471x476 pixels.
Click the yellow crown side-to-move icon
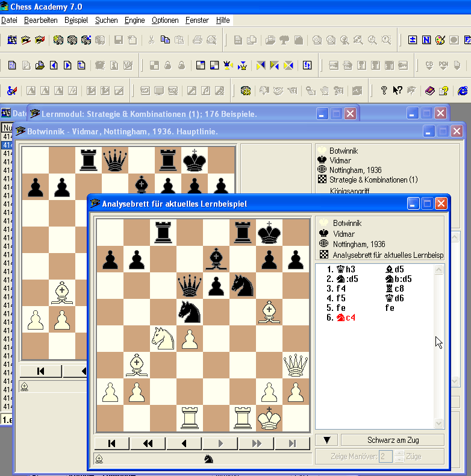click(242, 65)
